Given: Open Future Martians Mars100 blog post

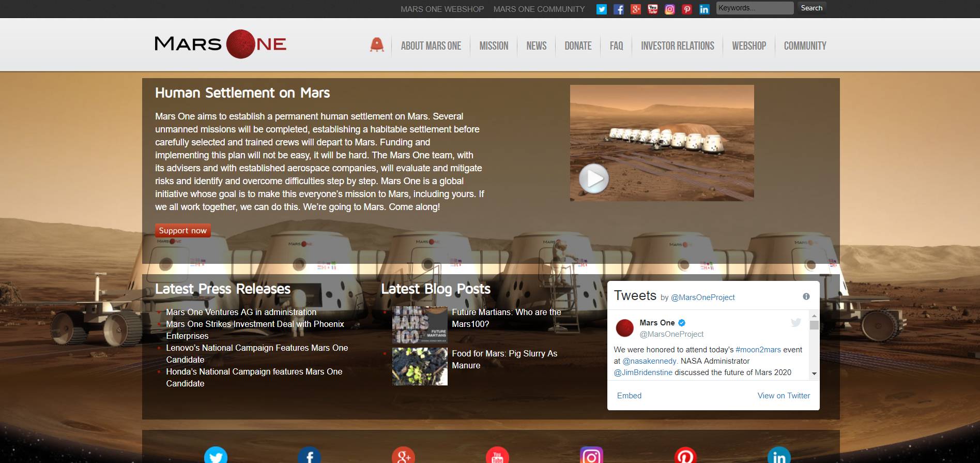Looking at the screenshot, I should tap(506, 318).
